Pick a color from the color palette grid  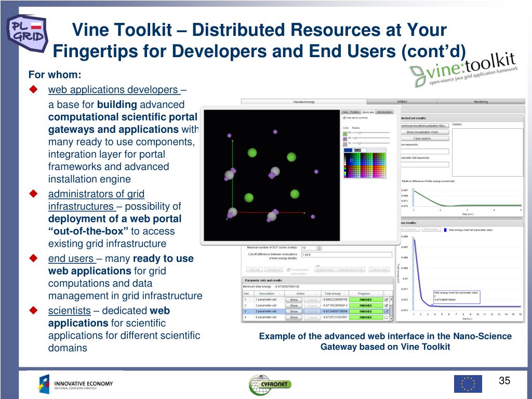(365, 165)
